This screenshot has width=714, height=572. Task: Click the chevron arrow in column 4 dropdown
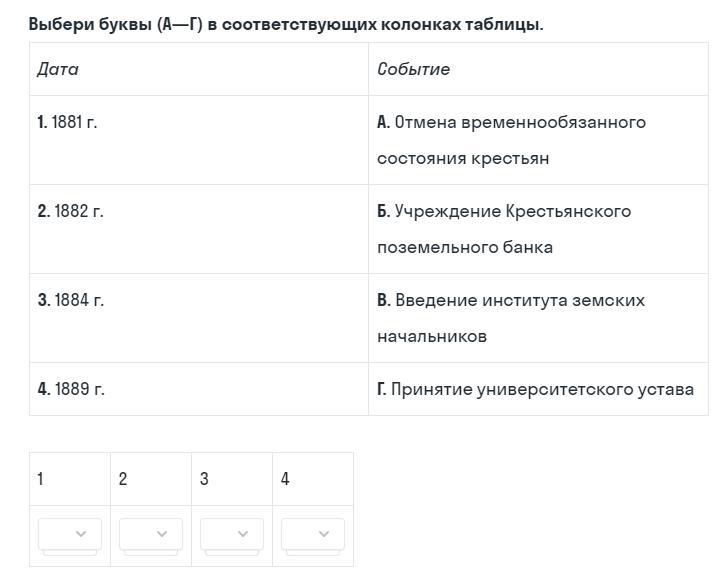click(324, 534)
